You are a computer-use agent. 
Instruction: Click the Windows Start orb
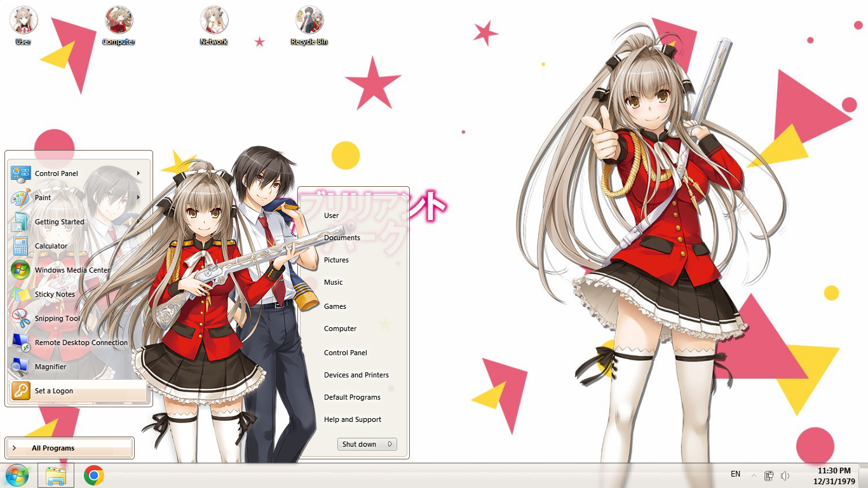click(x=17, y=475)
